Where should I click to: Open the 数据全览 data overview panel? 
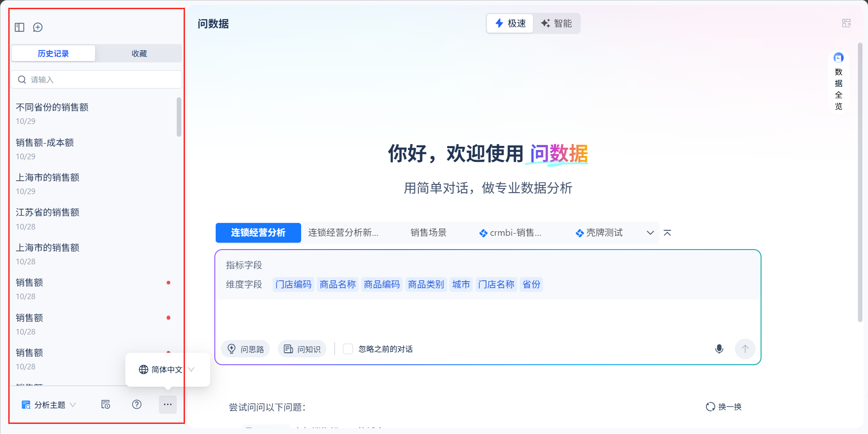839,82
